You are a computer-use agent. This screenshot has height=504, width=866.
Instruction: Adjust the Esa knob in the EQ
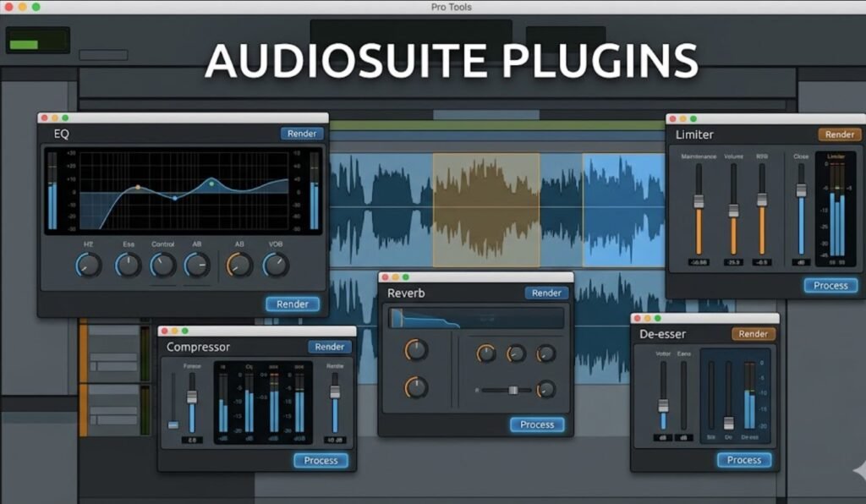coord(129,266)
